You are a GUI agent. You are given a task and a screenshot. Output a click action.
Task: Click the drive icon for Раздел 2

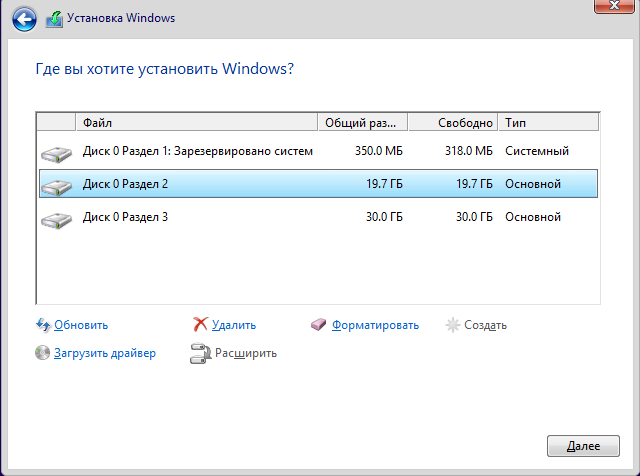[x=56, y=185]
